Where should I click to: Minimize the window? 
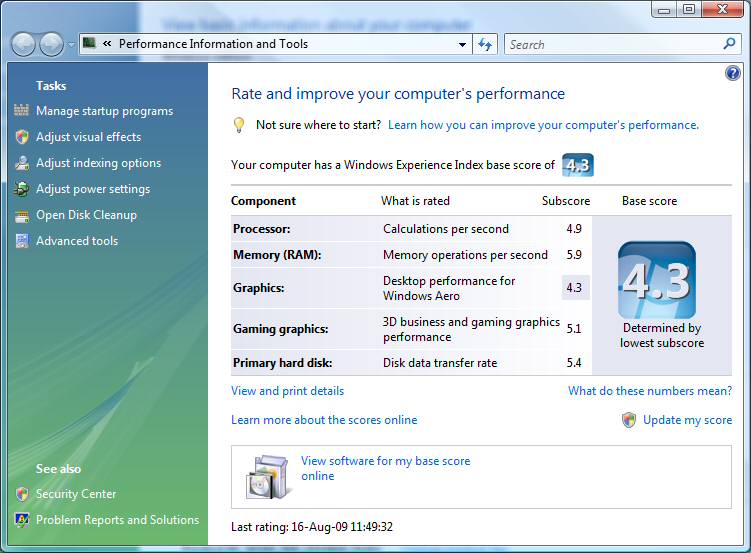point(664,10)
